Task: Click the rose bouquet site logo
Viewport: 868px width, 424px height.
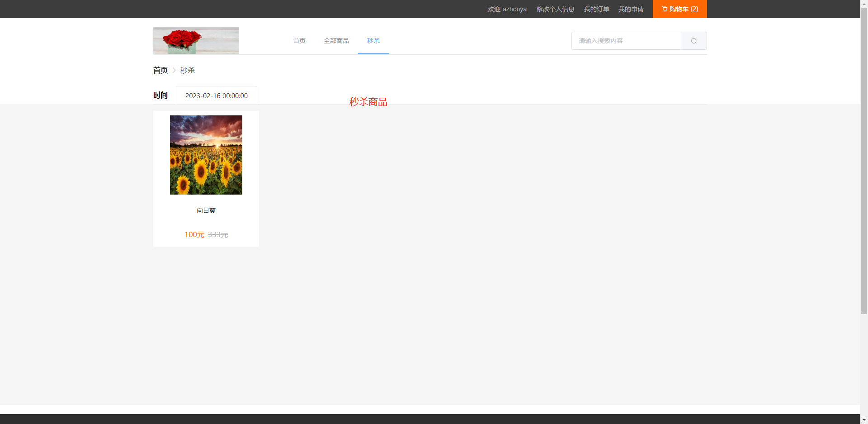Action: (195, 40)
